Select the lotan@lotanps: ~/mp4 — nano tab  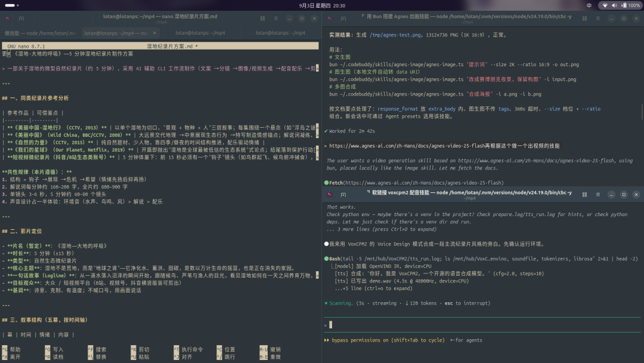click(116, 33)
